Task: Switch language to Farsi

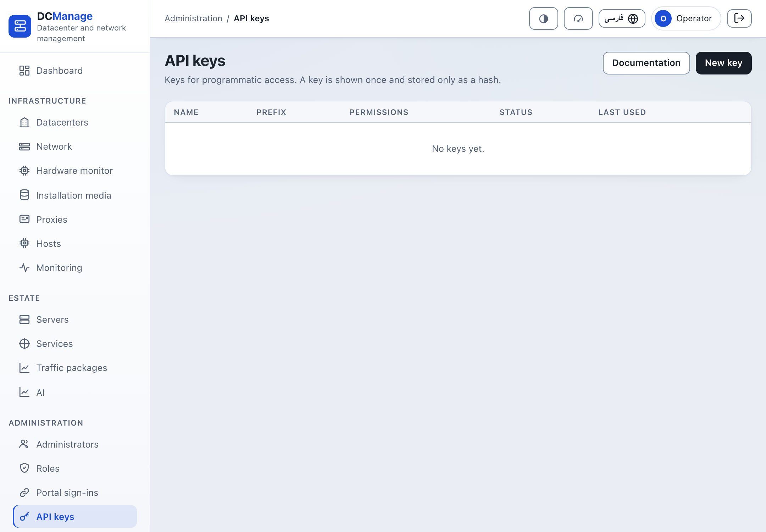Action: coord(622,18)
